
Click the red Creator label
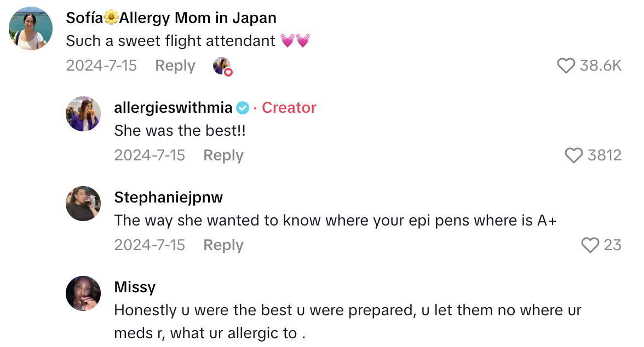[289, 108]
